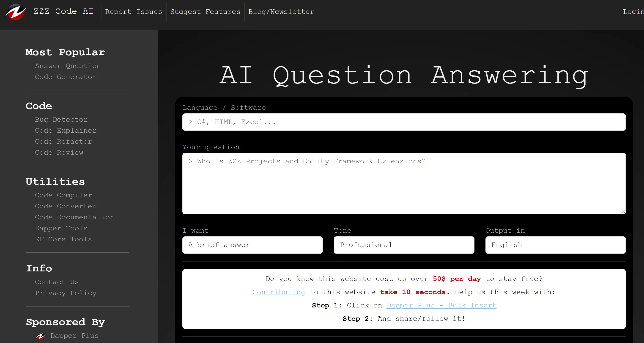Click inside the Your question text area
The height and width of the screenshot is (343, 644).
click(404, 184)
